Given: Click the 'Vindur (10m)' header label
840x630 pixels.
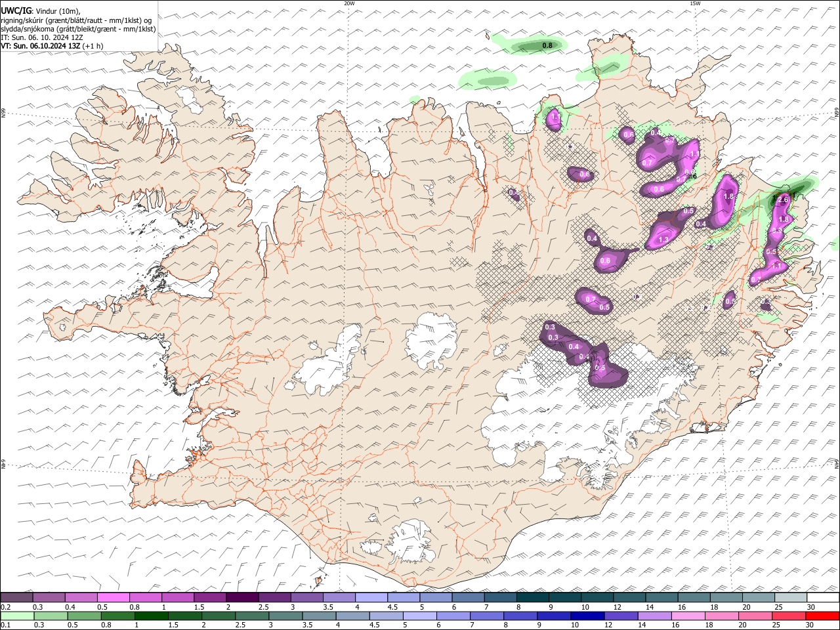Looking at the screenshot, I should coord(58,10).
